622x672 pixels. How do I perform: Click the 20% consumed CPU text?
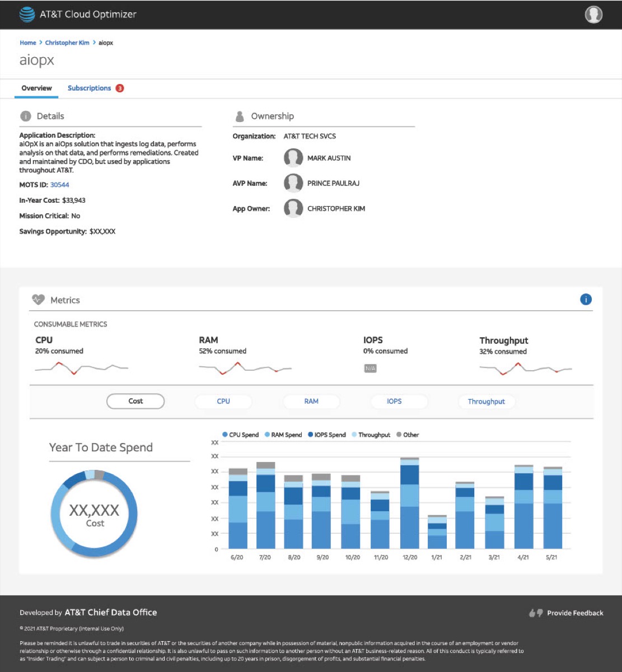(x=59, y=351)
